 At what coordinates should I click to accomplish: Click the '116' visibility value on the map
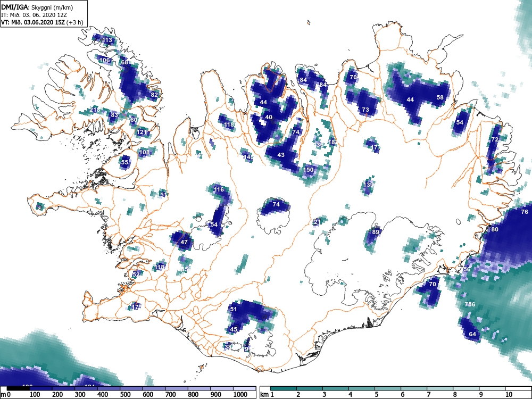click(219, 189)
